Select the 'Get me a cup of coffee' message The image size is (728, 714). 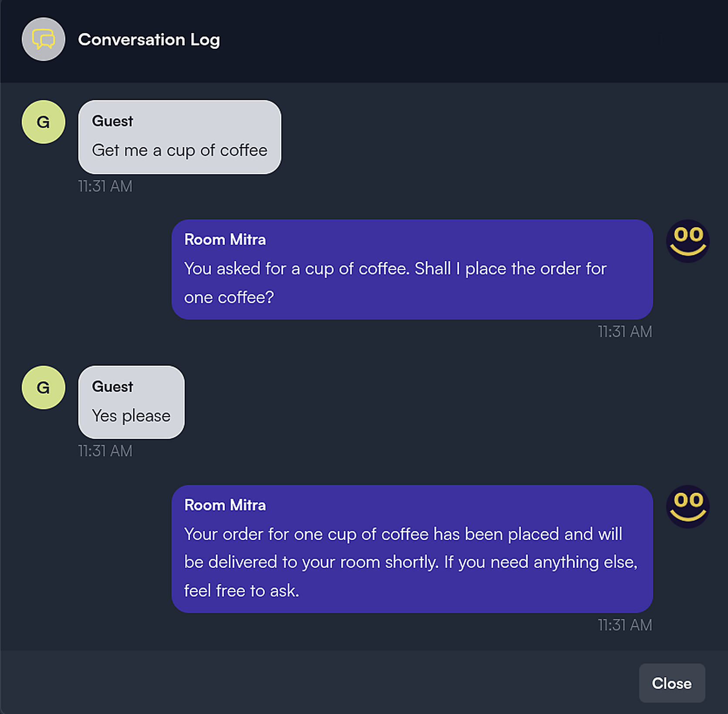pyautogui.click(x=179, y=150)
